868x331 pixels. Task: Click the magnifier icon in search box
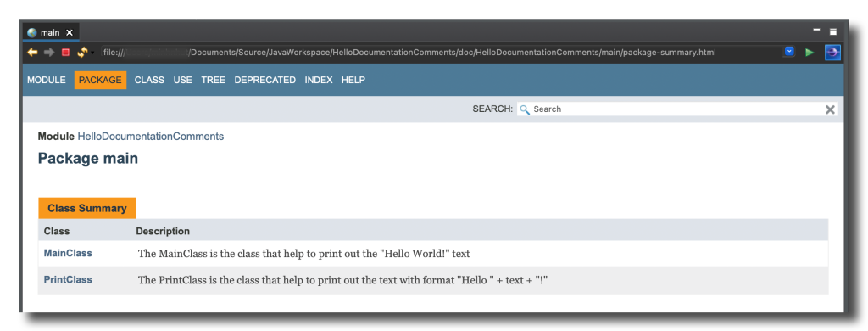click(x=525, y=109)
